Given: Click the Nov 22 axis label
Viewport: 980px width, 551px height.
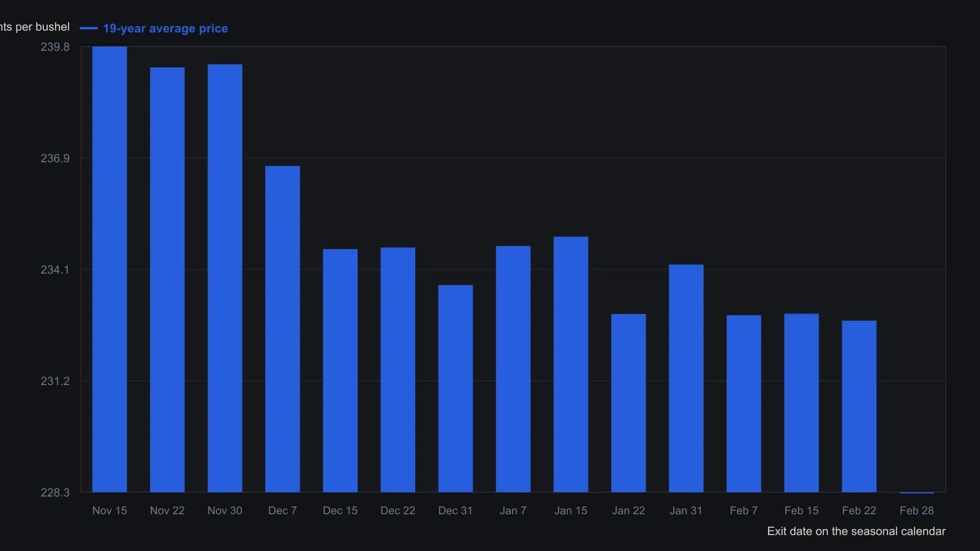Looking at the screenshot, I should click(167, 511).
